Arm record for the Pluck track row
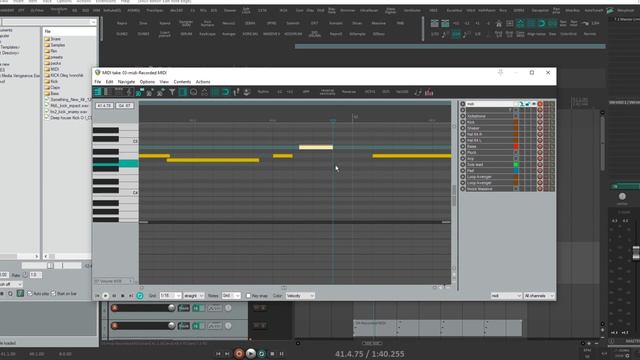 click(540, 152)
